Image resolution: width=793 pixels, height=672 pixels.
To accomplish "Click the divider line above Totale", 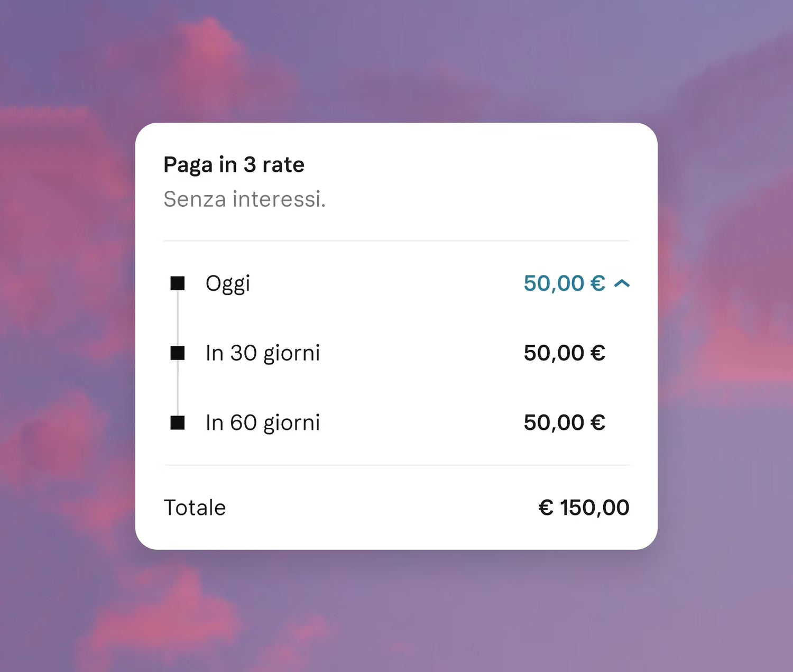I will 396,465.
